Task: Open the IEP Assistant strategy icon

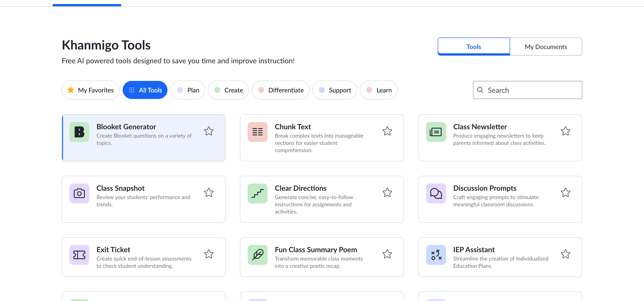Action: pyautogui.click(x=436, y=255)
